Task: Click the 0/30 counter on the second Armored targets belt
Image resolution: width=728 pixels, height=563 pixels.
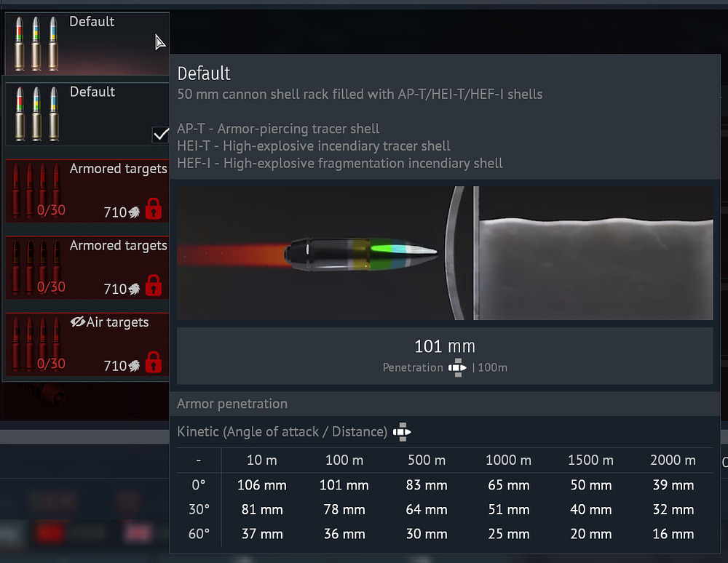Action: click(x=51, y=287)
